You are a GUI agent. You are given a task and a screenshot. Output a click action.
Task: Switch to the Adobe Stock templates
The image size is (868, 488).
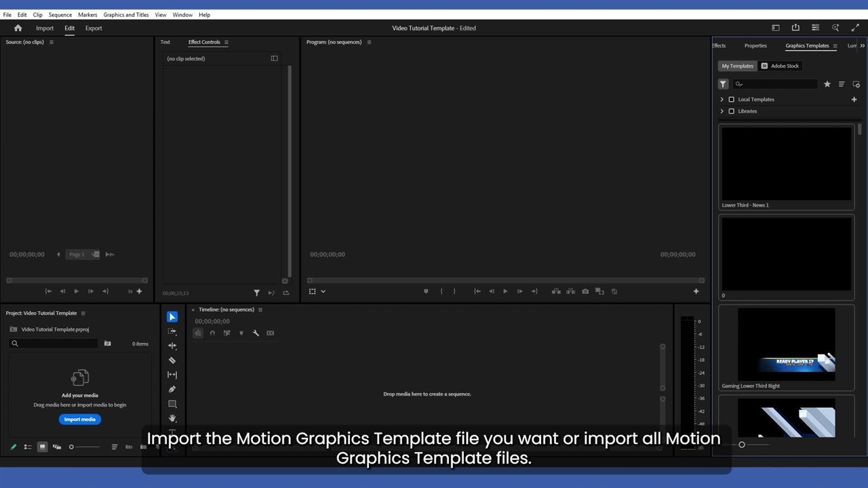point(780,66)
